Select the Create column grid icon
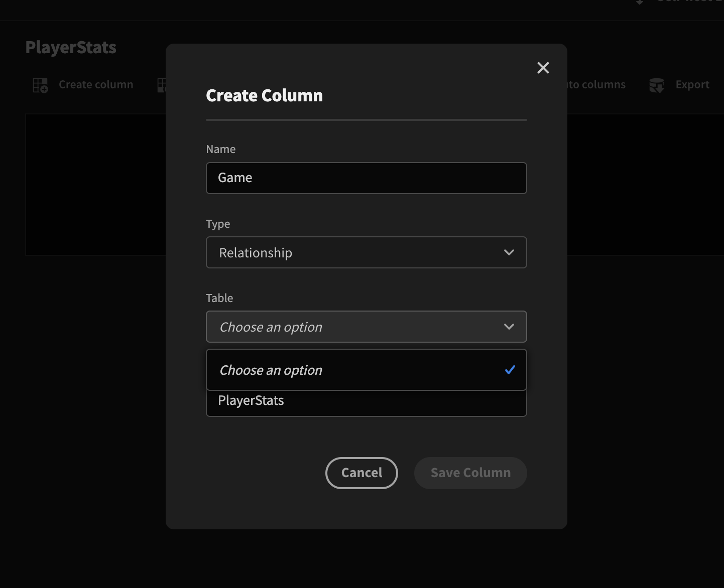 click(x=39, y=84)
